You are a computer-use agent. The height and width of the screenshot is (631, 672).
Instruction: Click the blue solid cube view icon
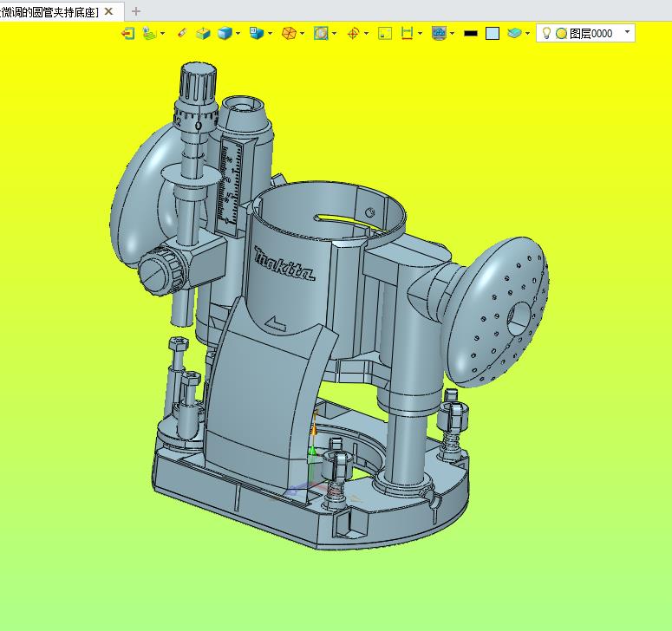(225, 34)
